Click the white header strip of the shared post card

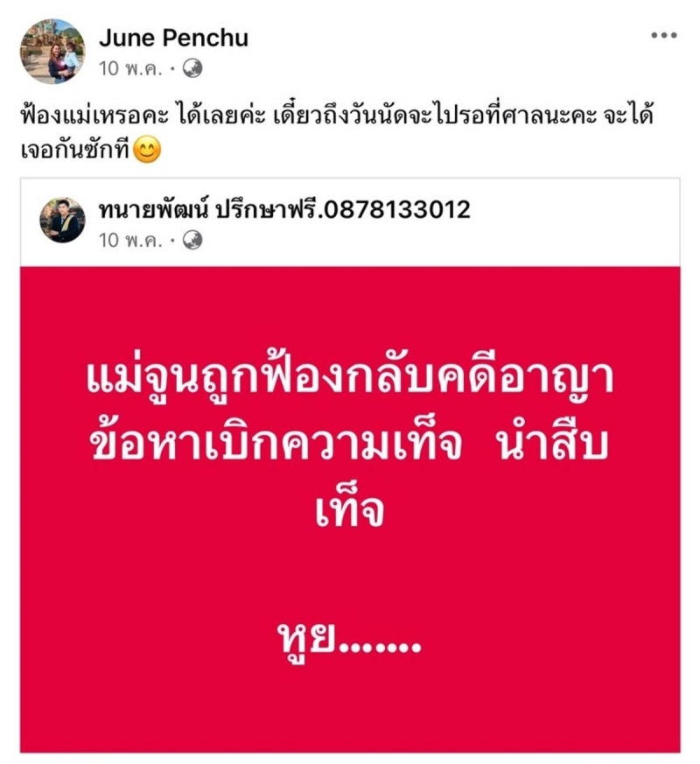350,222
